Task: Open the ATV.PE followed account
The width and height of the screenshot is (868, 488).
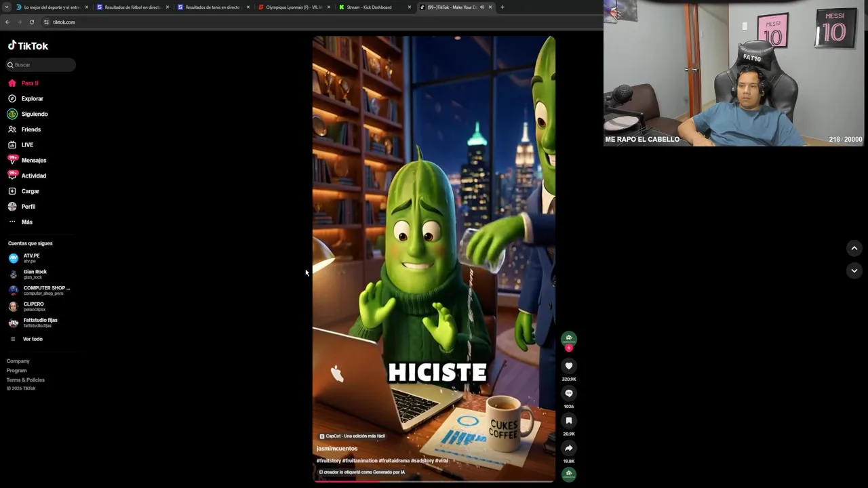Action: tap(31, 258)
